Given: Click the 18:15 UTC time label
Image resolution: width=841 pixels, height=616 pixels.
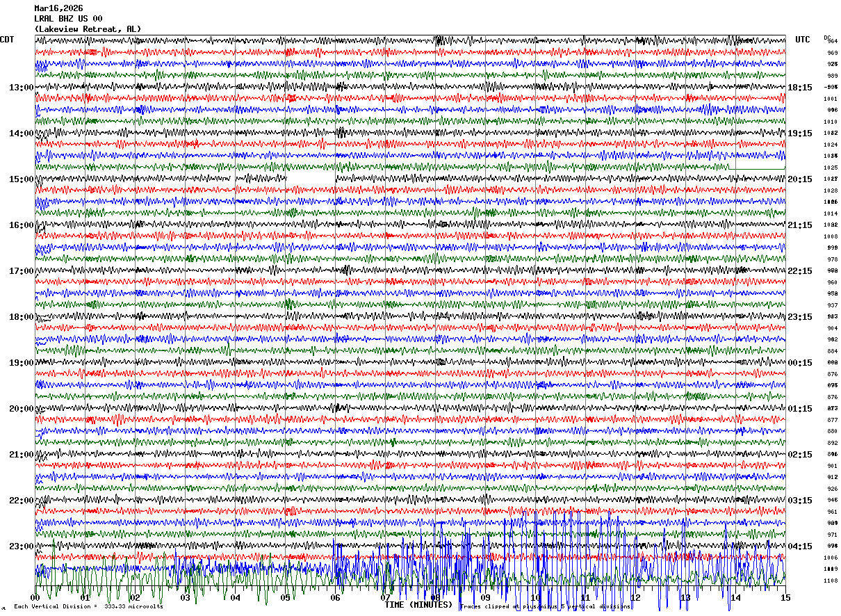Looking at the screenshot, I should [800, 88].
